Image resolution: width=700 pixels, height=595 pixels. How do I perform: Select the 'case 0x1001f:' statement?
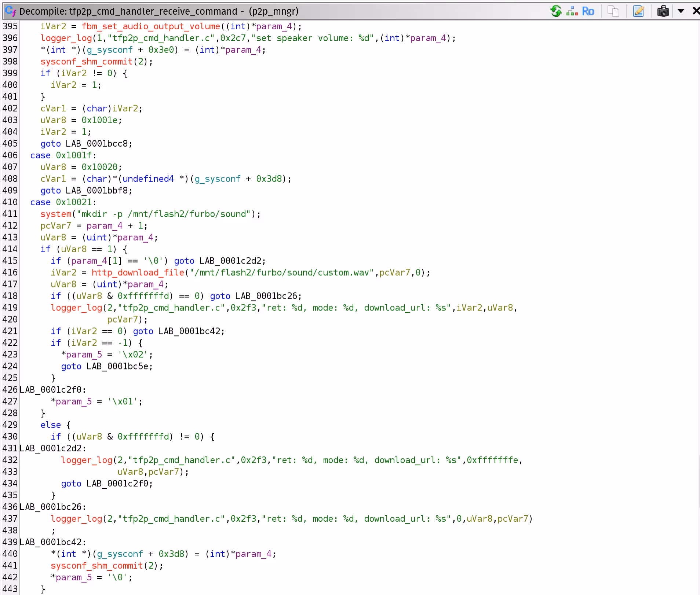63,155
